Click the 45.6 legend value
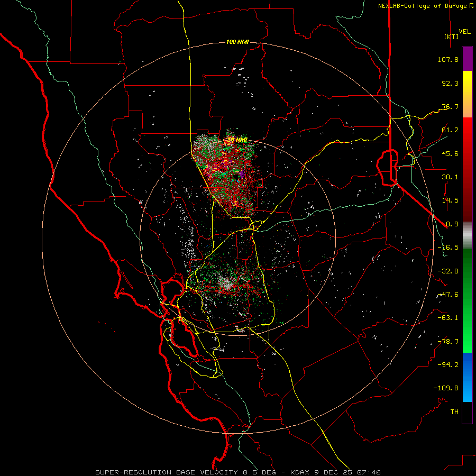Screen dimensions: 476x476 (x=450, y=153)
